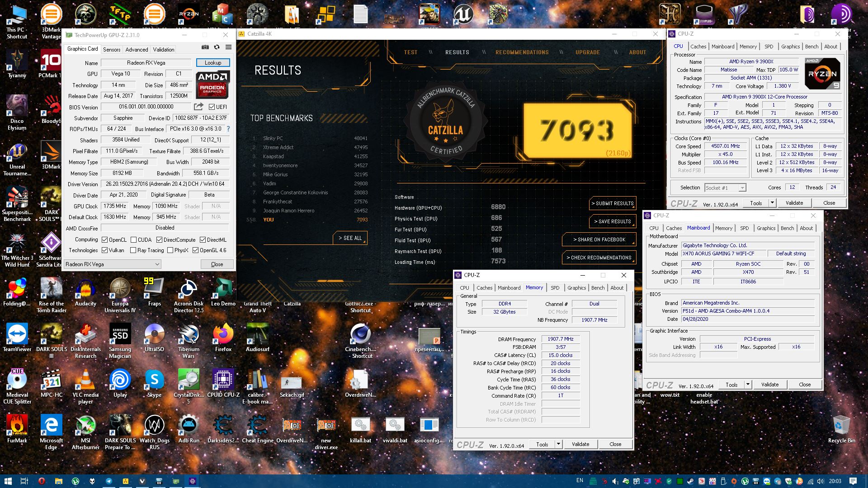Toggle OpenCL checkbox
The height and width of the screenshot is (488, 868).
[x=105, y=240]
